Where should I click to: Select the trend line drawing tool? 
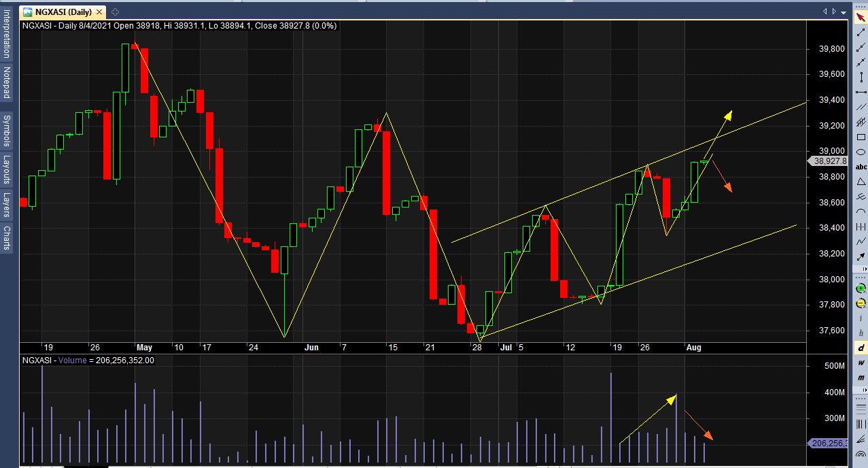pos(861,33)
